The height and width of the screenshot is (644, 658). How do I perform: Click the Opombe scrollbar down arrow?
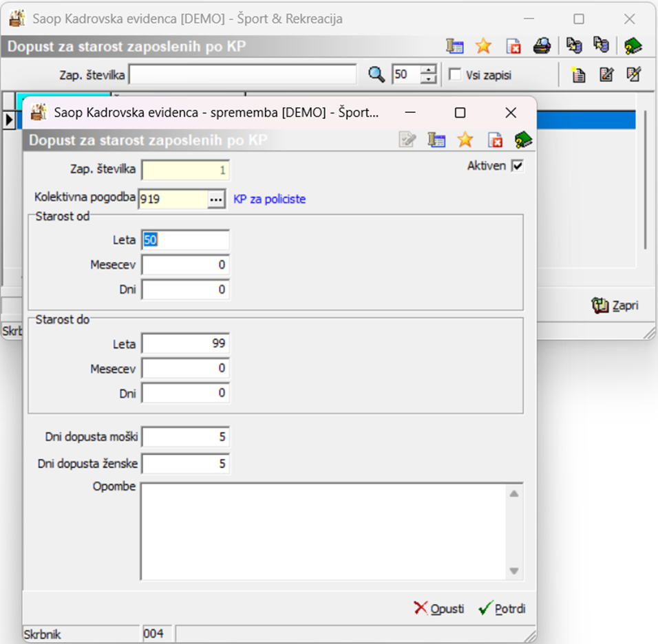514,570
